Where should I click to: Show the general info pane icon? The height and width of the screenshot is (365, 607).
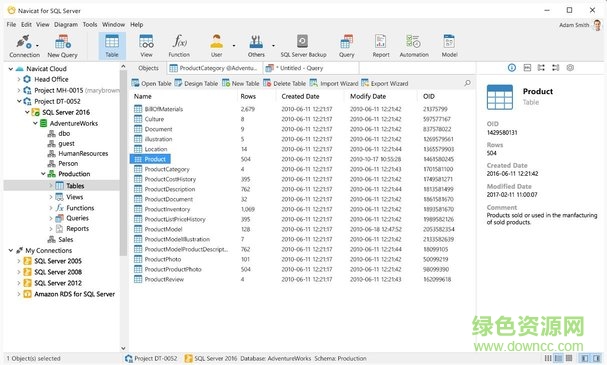[512, 68]
